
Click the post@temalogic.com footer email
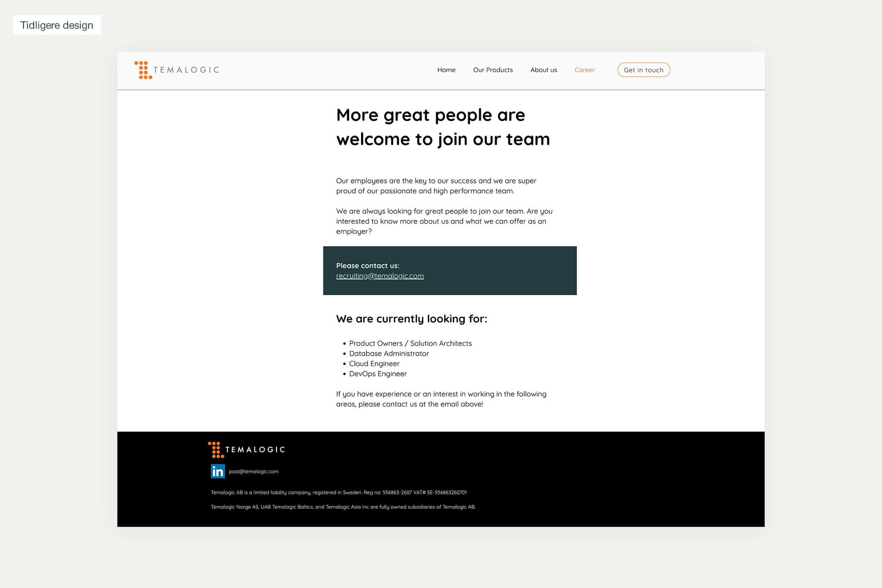[x=254, y=471]
